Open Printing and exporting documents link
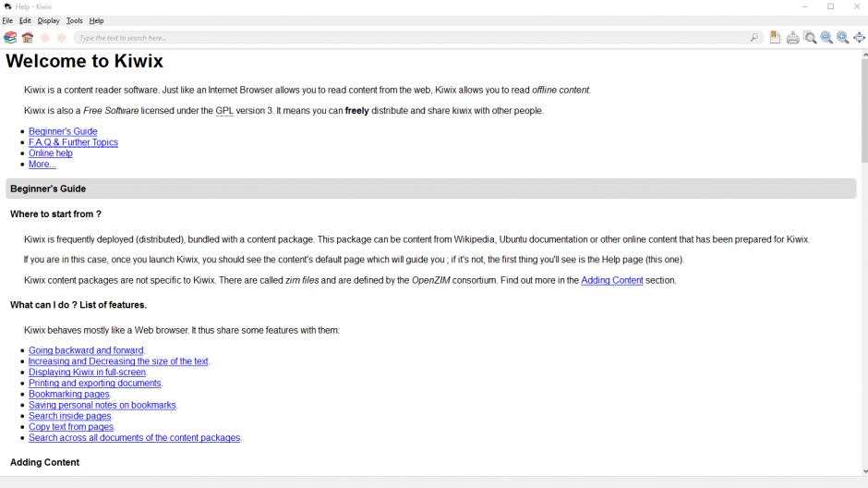868x488 pixels. click(x=95, y=383)
